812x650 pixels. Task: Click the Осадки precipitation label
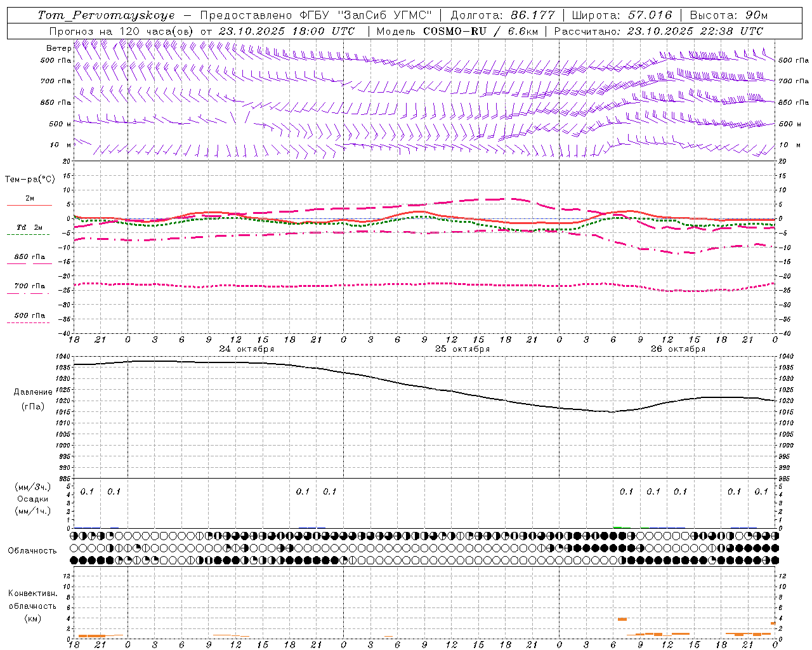tap(32, 499)
